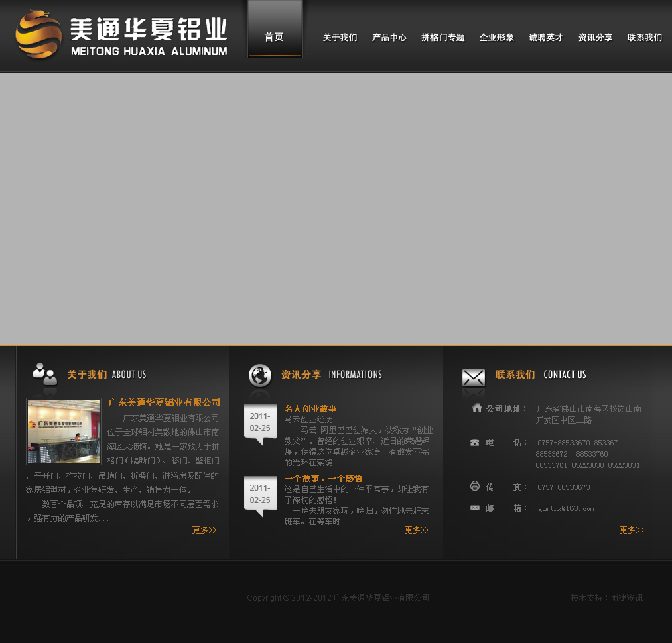The width and height of the screenshot is (672, 643).
Task: Click 更多 link under About Us section
Action: [204, 530]
